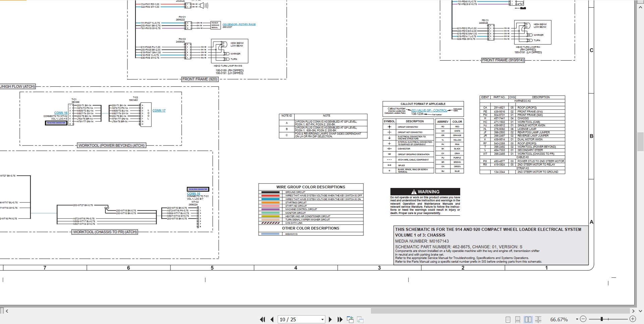This screenshot has height=324, width=644.
Task: Click the previous view icon
Action: pyautogui.click(x=350, y=320)
